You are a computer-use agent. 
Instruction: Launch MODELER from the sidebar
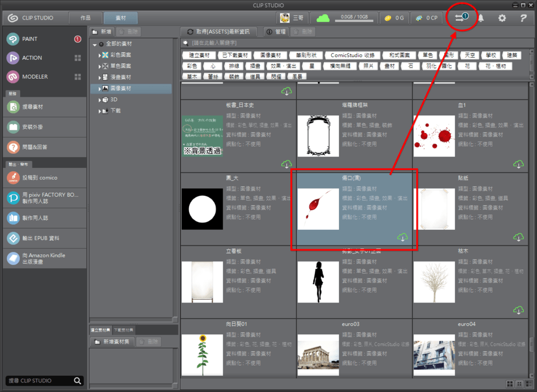point(35,77)
